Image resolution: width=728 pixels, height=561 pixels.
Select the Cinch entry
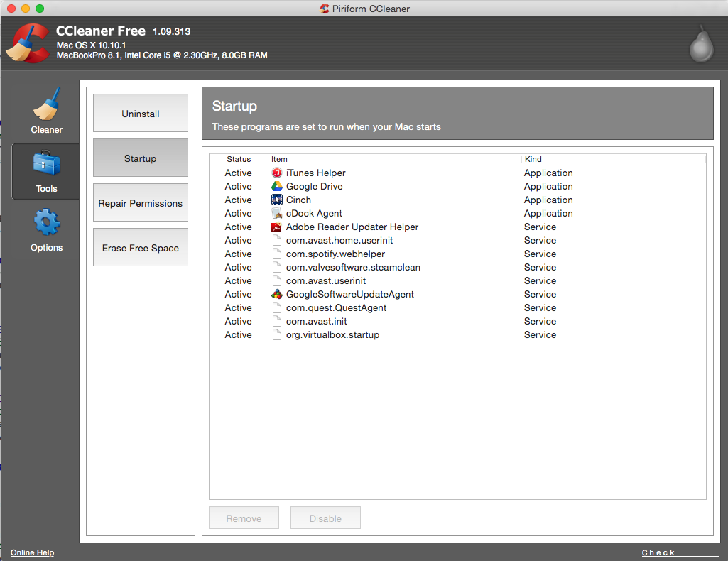(457, 200)
